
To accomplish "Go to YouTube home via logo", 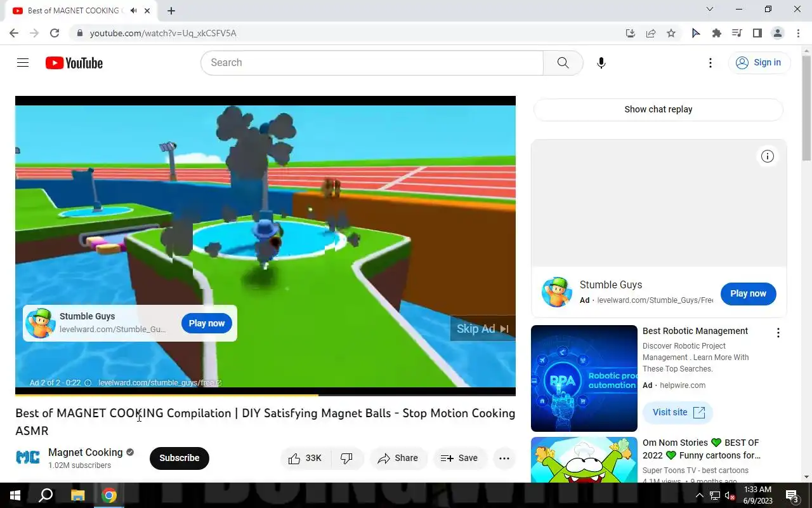I will pyautogui.click(x=74, y=63).
